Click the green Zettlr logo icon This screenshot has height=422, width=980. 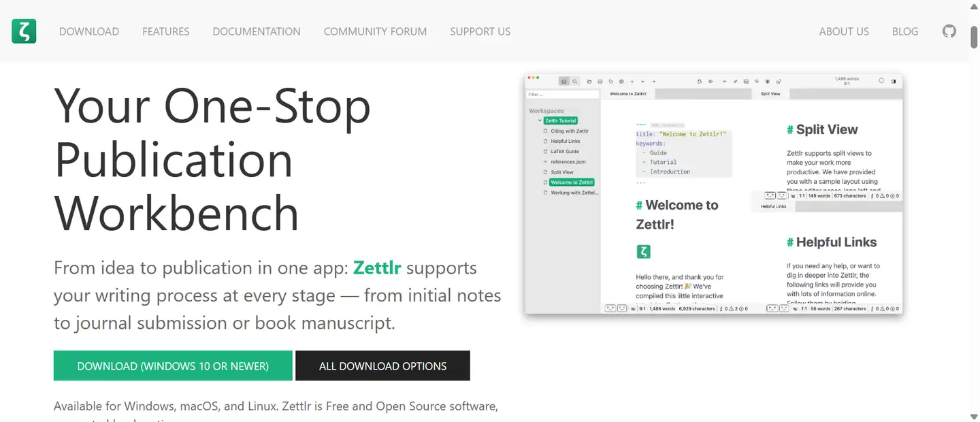(24, 31)
